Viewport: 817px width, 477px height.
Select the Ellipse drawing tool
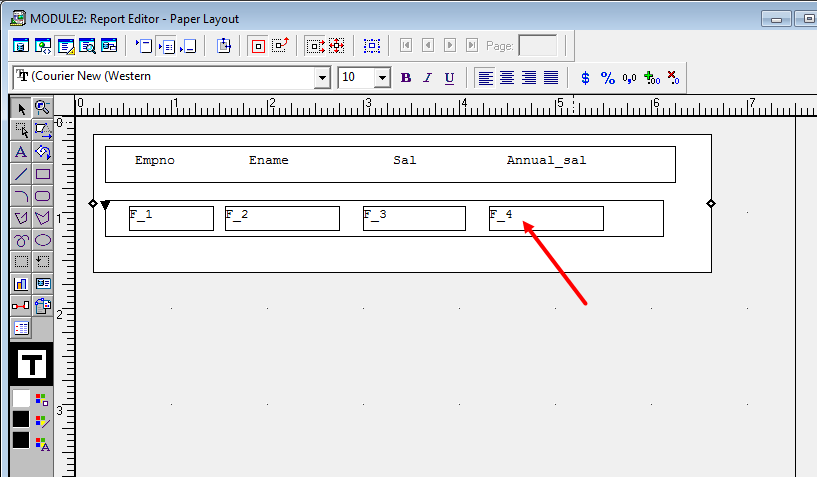(43, 240)
